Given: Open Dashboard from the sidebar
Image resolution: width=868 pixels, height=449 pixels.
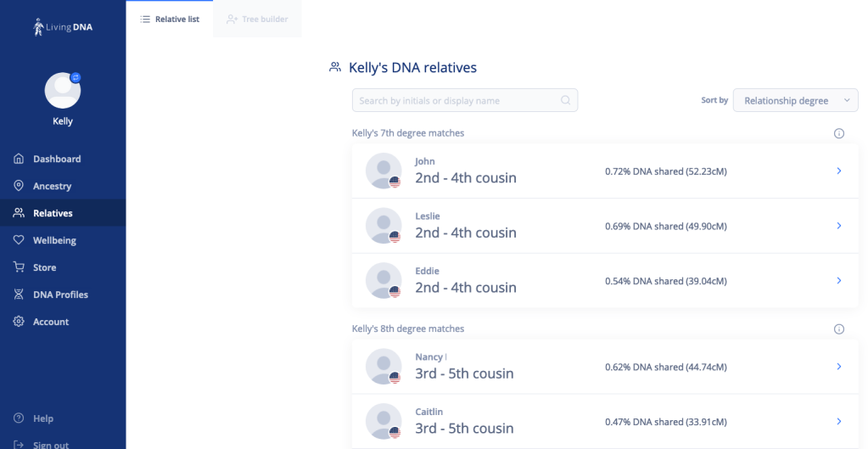Looking at the screenshot, I should 57,159.
